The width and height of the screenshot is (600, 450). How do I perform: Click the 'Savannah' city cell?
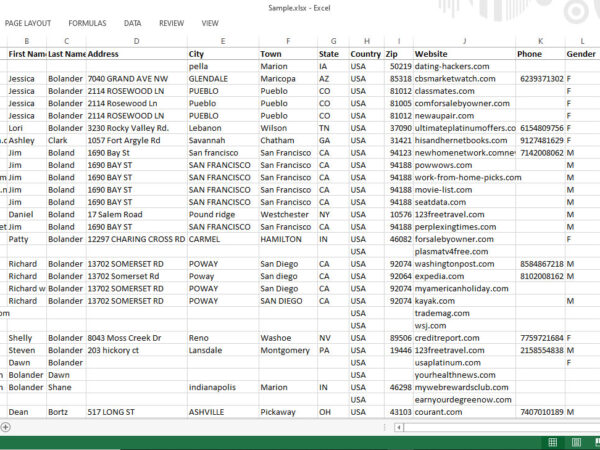(x=223, y=140)
